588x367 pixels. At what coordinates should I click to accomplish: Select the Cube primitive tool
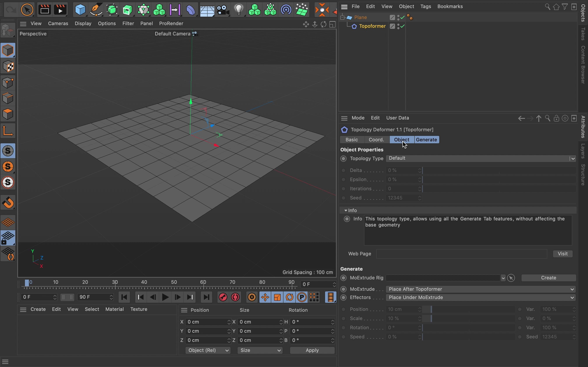pyautogui.click(x=80, y=10)
